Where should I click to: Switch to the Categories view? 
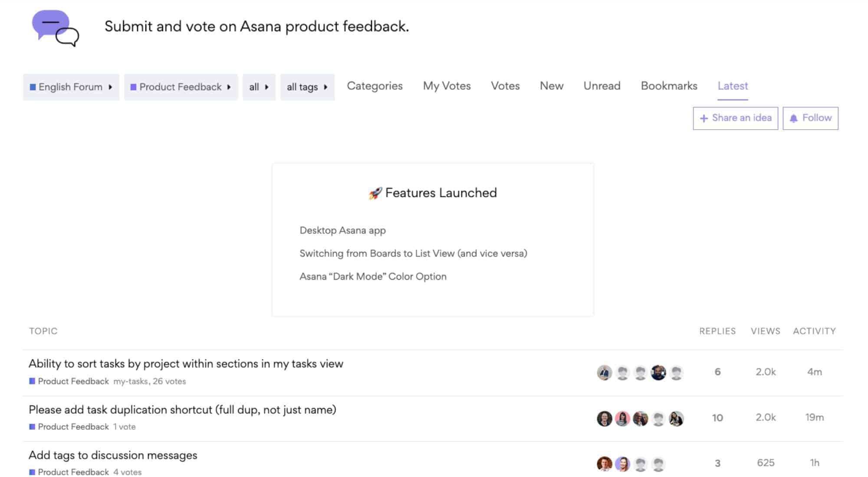click(374, 86)
